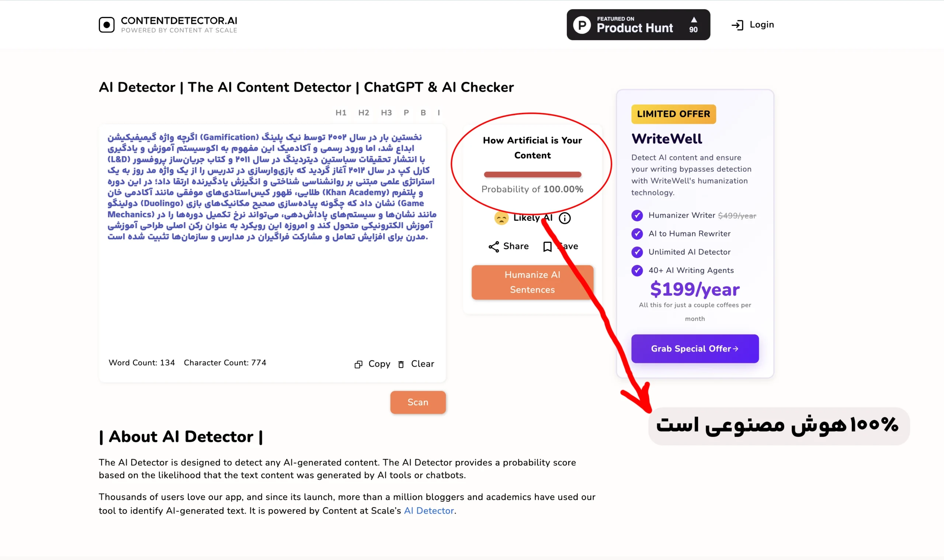Click the Save bookmark icon

click(548, 246)
